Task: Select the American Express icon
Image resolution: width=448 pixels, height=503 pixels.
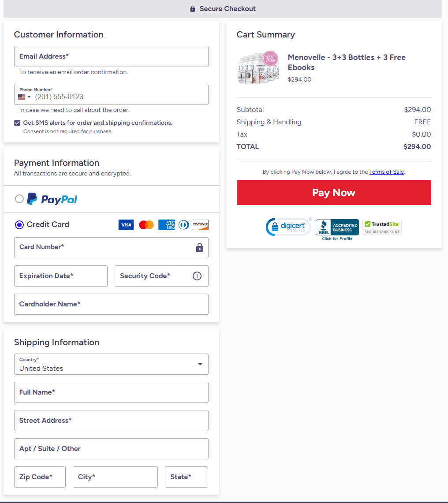Action: [166, 225]
